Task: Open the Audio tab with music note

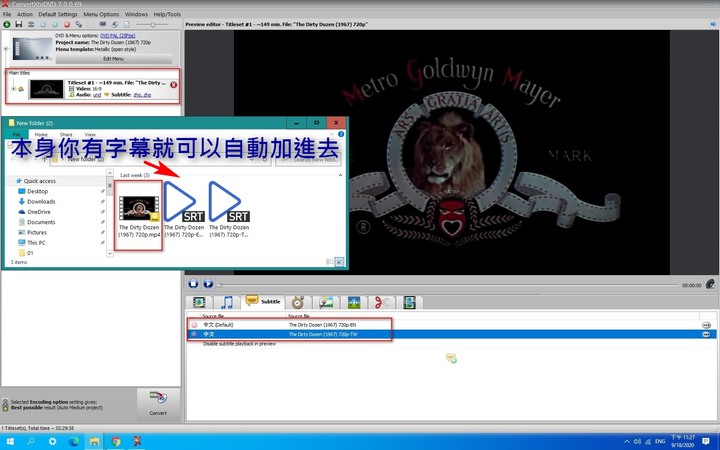Action: pos(227,302)
